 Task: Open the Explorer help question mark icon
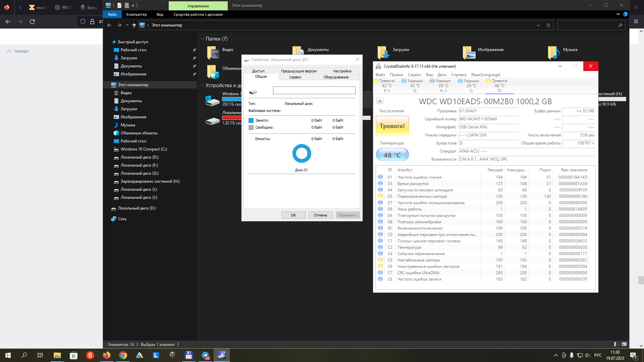625,14
